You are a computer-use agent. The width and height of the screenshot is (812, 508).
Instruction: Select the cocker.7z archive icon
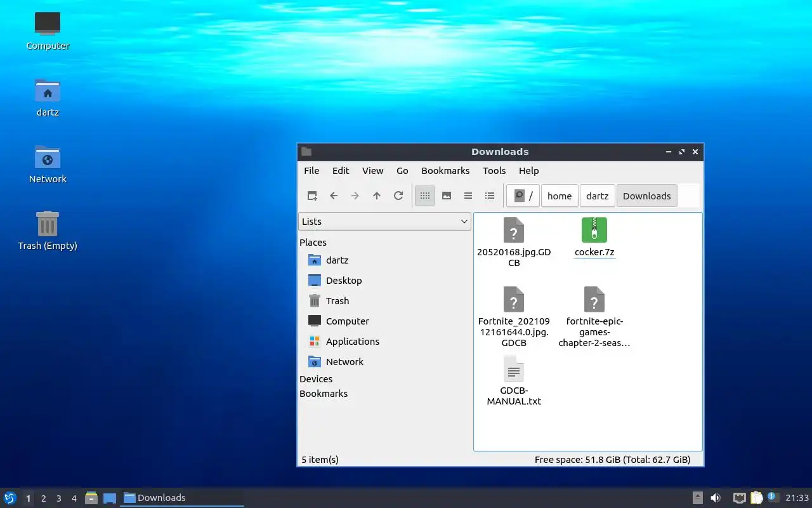pos(594,230)
